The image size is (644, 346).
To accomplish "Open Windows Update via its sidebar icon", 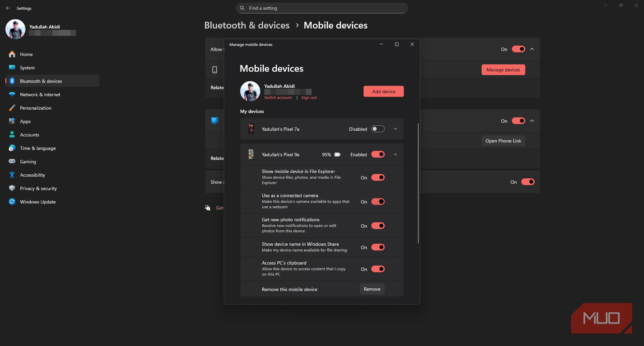I will (x=12, y=201).
